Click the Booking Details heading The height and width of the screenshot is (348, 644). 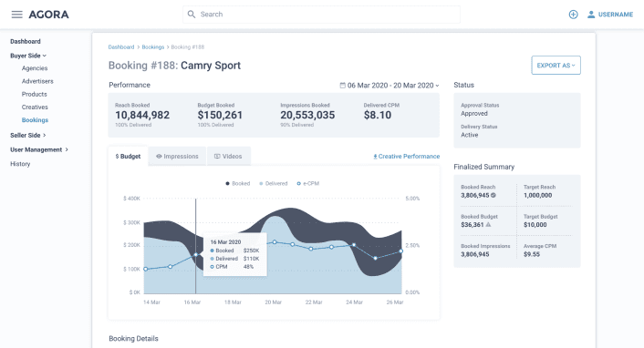pos(133,339)
